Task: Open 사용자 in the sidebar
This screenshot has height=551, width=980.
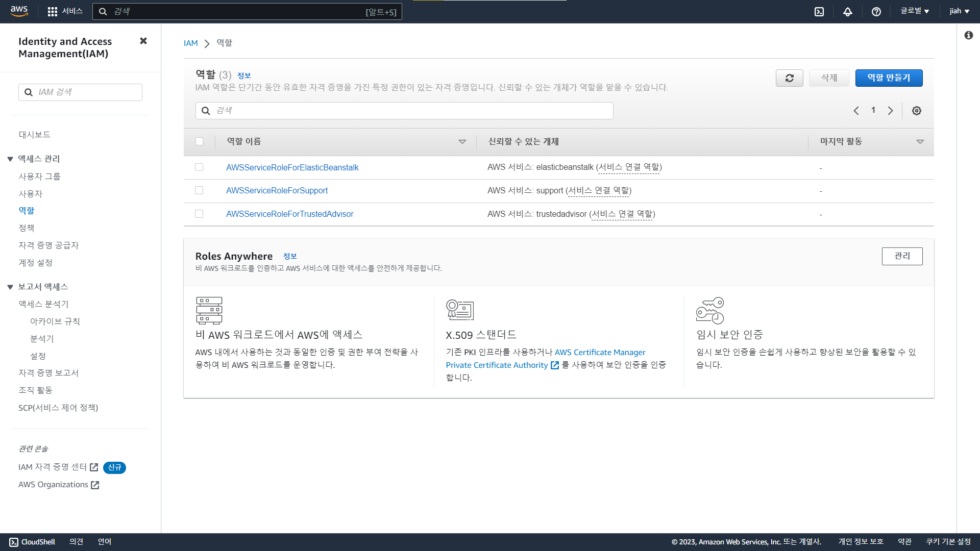Action: click(31, 194)
